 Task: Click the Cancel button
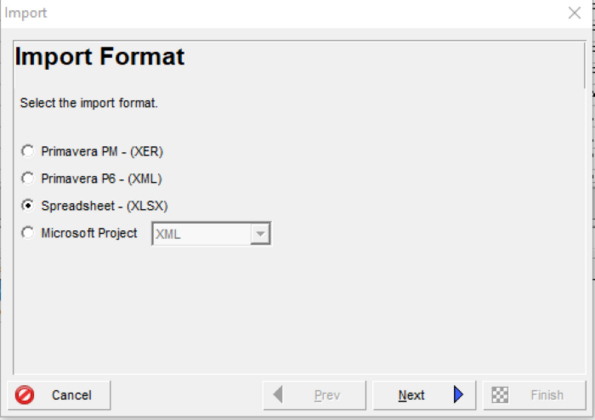click(x=59, y=395)
